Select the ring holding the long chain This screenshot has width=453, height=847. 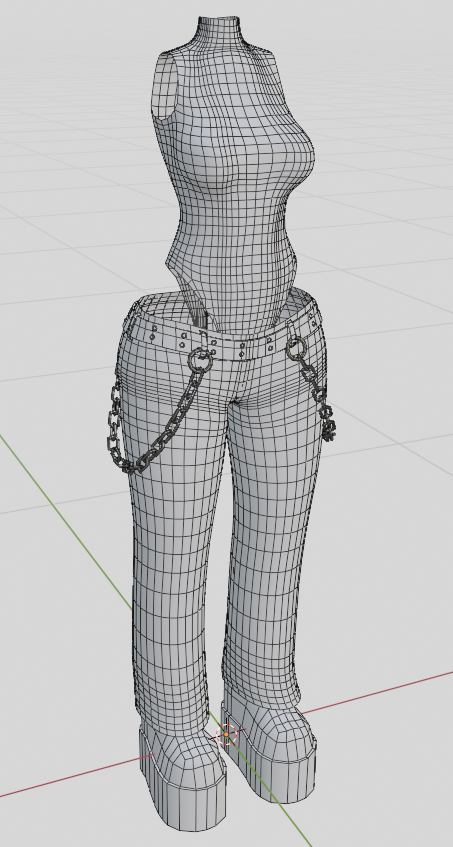201,359
